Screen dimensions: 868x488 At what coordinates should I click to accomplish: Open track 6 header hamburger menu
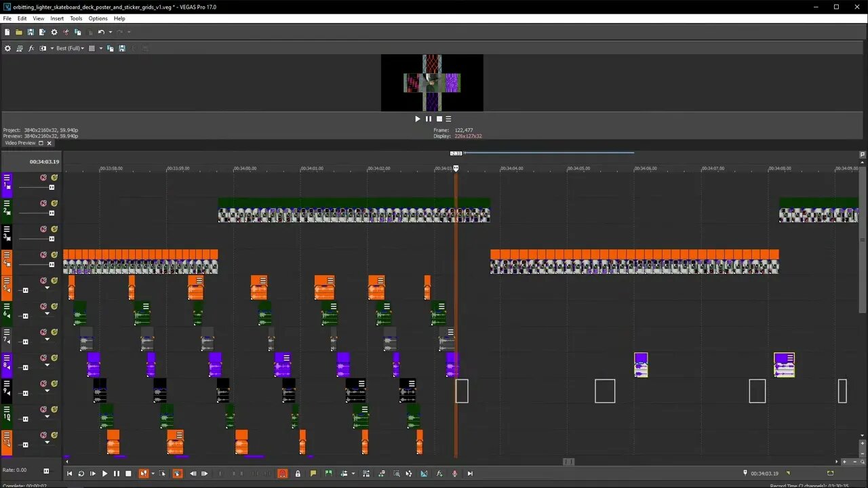[x=7, y=306]
